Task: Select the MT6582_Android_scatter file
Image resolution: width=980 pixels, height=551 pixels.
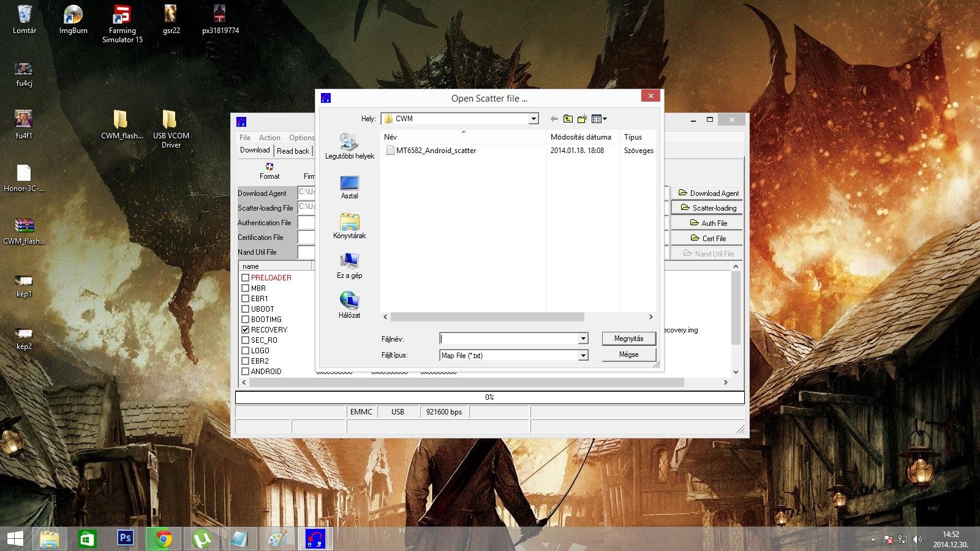Action: coord(431,151)
